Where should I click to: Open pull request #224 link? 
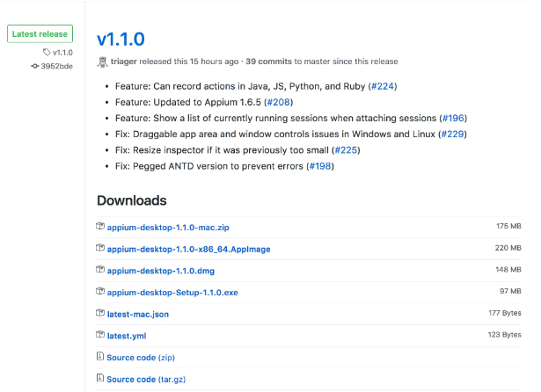tap(383, 86)
